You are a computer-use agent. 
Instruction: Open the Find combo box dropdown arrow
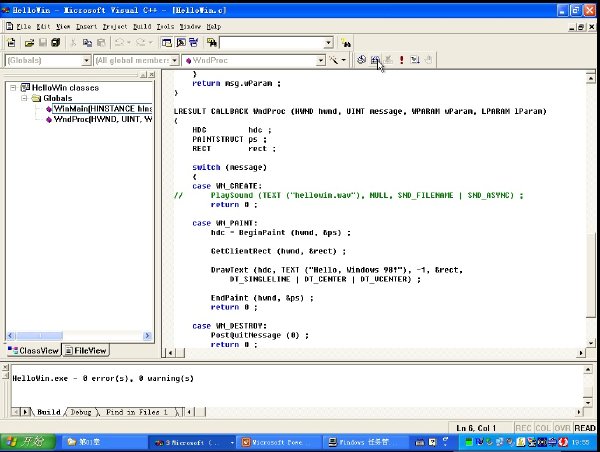click(328, 43)
